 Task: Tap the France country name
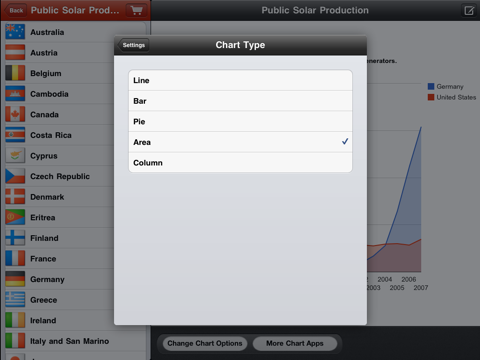click(x=43, y=259)
